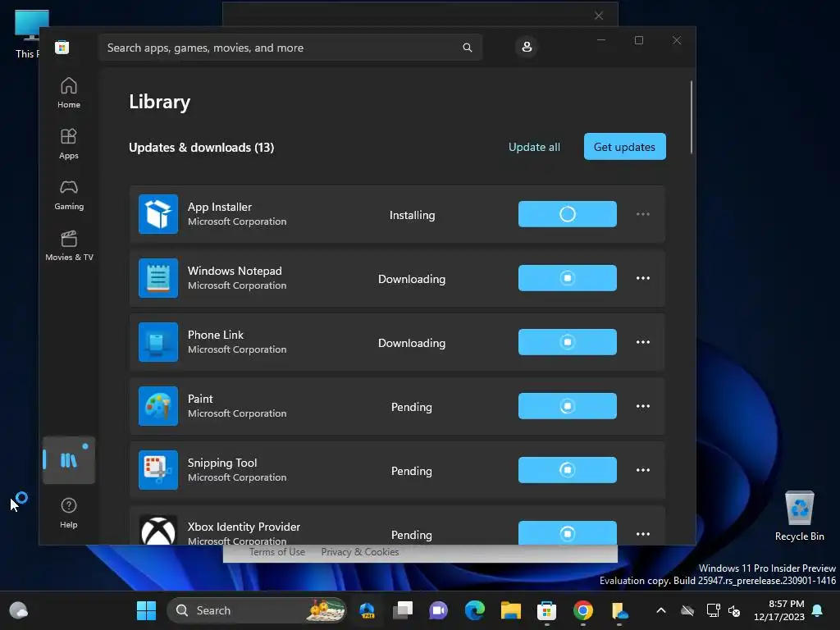Click the Phone Link app icon
840x630 pixels.
[158, 342]
